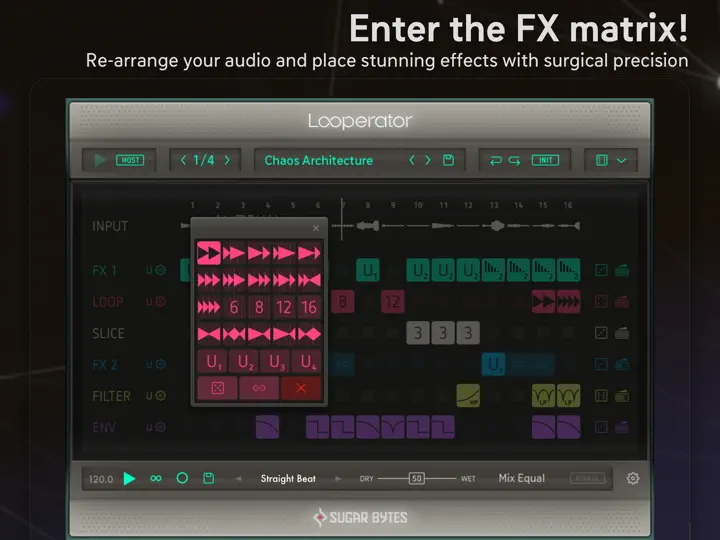Toggle the HOST sync button
This screenshot has width=720, height=540.
coord(130,160)
